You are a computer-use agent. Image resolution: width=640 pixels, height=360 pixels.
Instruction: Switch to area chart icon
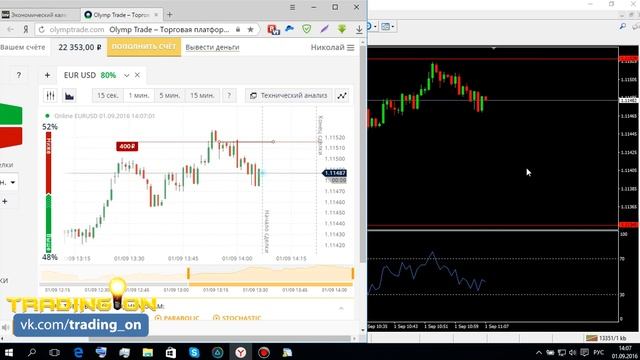pyautogui.click(x=69, y=96)
